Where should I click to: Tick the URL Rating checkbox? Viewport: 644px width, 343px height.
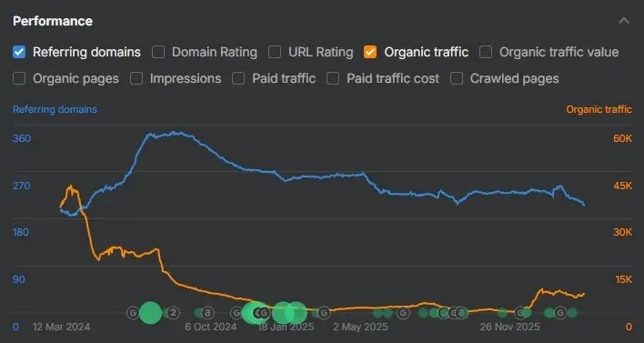pos(275,52)
